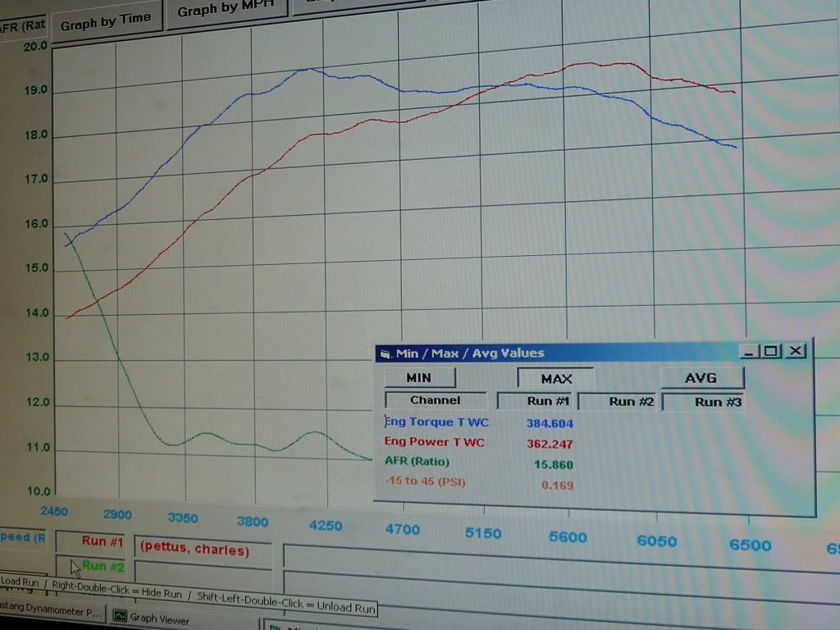This screenshot has height=630, width=840.
Task: Show AVG values in the dialog
Action: [701, 378]
